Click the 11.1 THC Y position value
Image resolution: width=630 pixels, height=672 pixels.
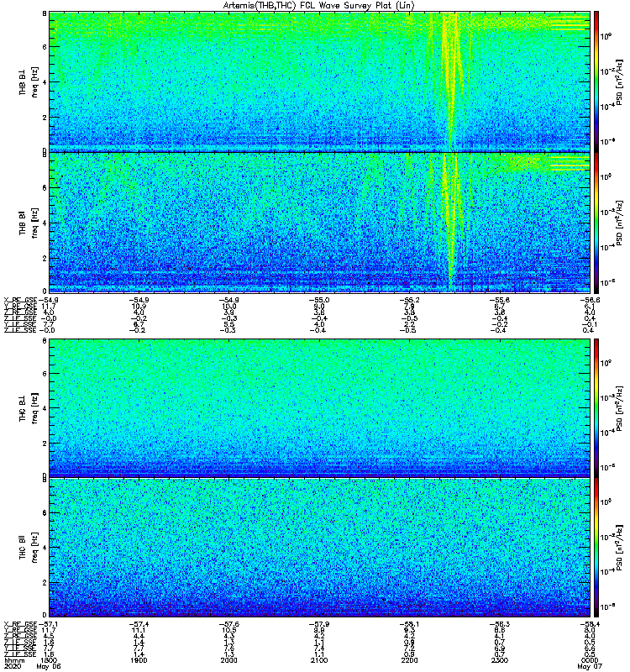click(x=139, y=631)
